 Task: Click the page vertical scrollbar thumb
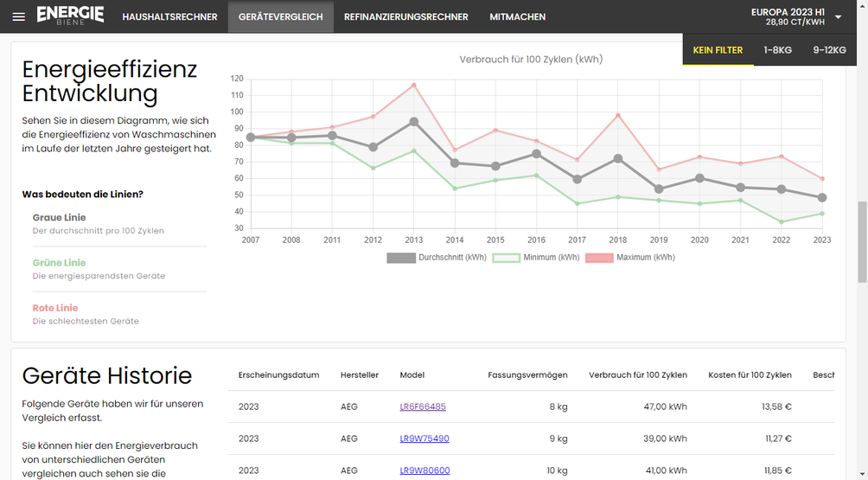(861, 242)
